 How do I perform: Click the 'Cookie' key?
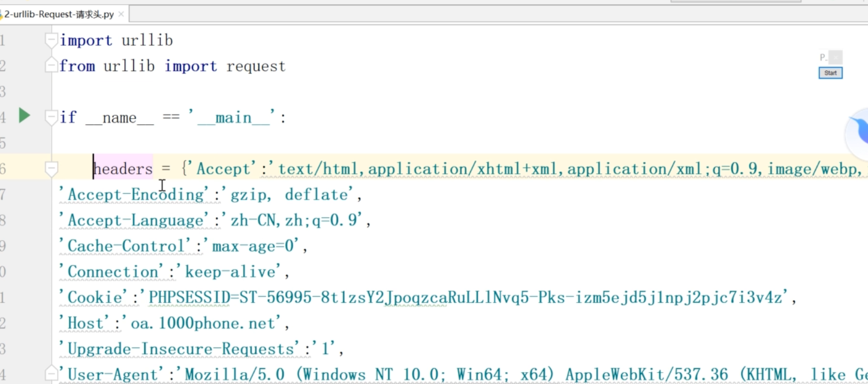click(x=93, y=297)
